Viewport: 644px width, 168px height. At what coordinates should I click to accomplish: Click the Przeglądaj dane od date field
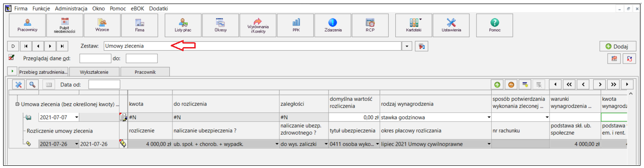95,58
